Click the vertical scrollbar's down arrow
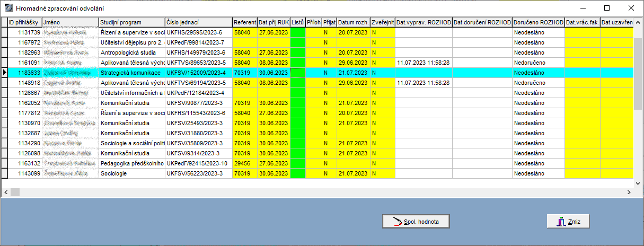The height and width of the screenshot is (246, 644). tap(638, 182)
